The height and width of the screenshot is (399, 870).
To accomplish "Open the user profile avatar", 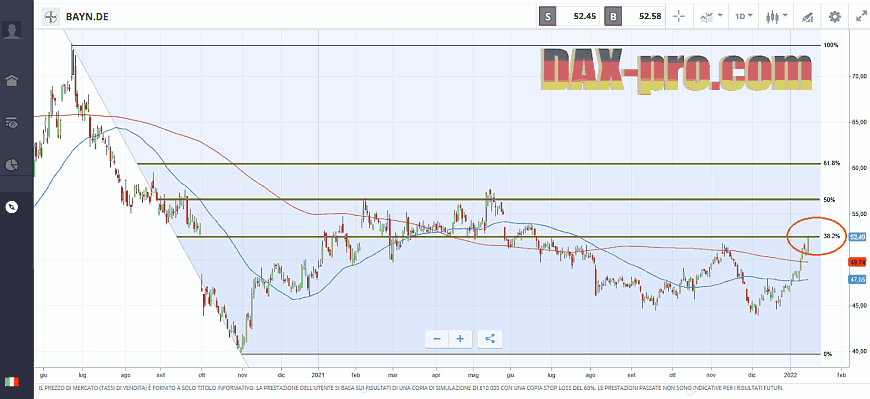I will (x=11, y=30).
